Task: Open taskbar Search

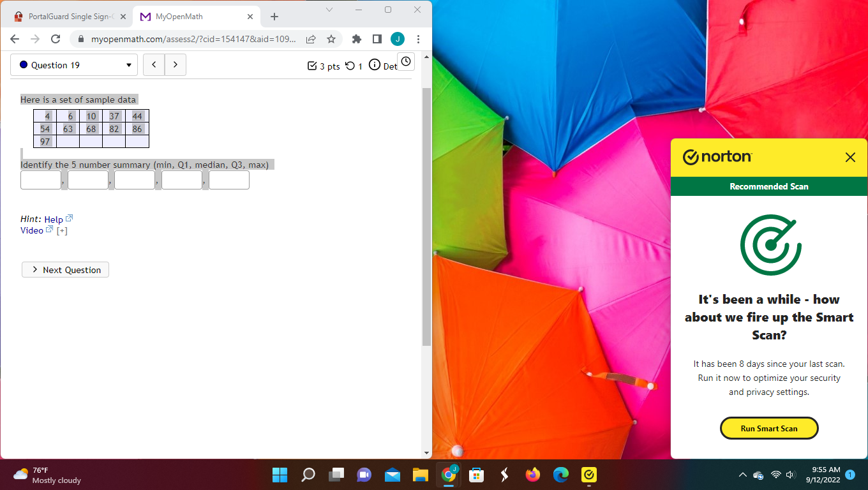Action: [308, 475]
